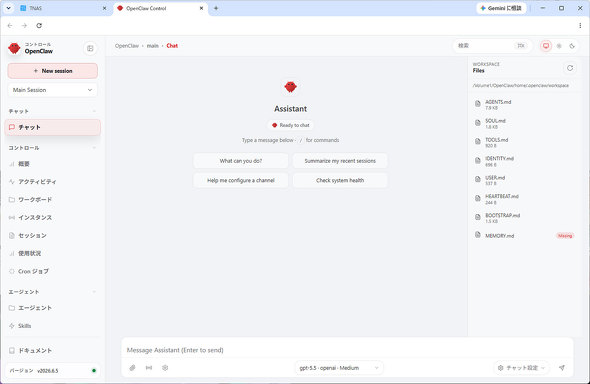Switch to light theme sun icon
Image resolution: width=590 pixels, height=384 pixels.
tap(559, 46)
